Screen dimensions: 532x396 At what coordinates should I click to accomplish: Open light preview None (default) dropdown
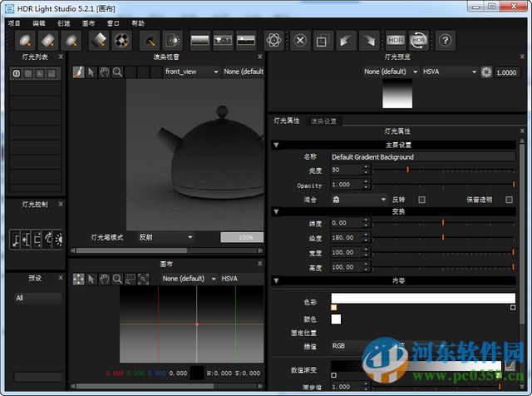click(x=391, y=72)
